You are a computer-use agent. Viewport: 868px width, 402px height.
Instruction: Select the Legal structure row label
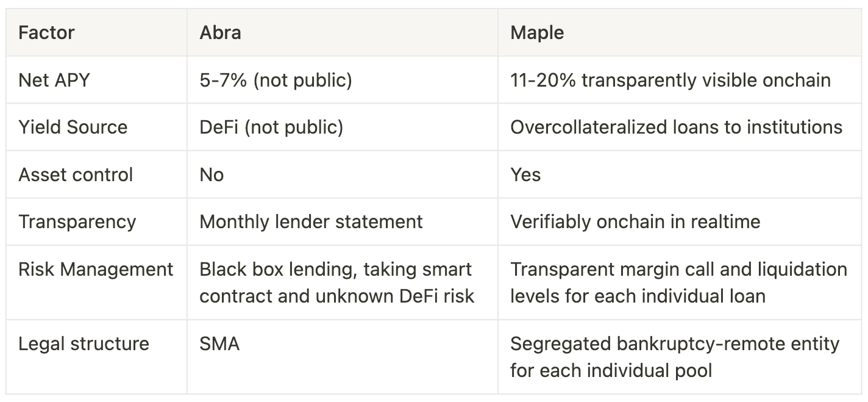pos(96,357)
